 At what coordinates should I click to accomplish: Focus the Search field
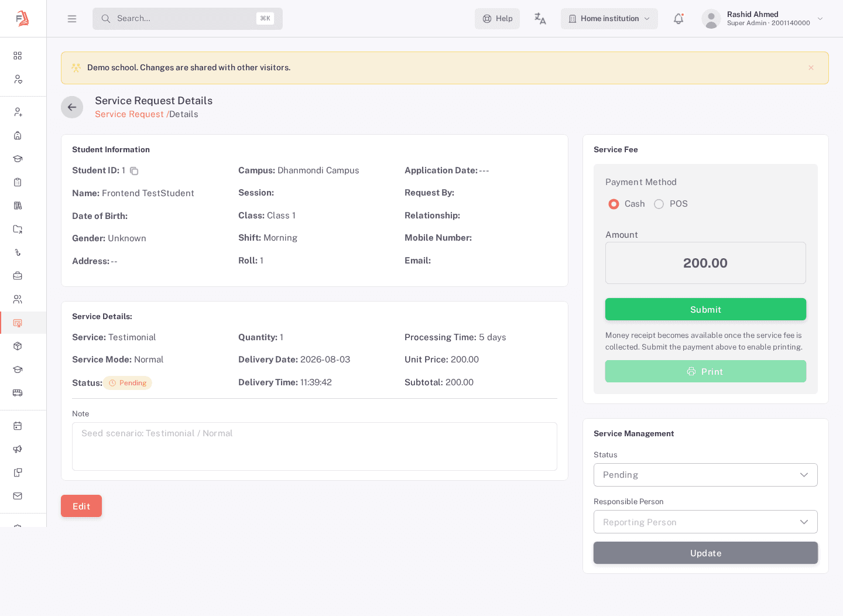tap(187, 19)
